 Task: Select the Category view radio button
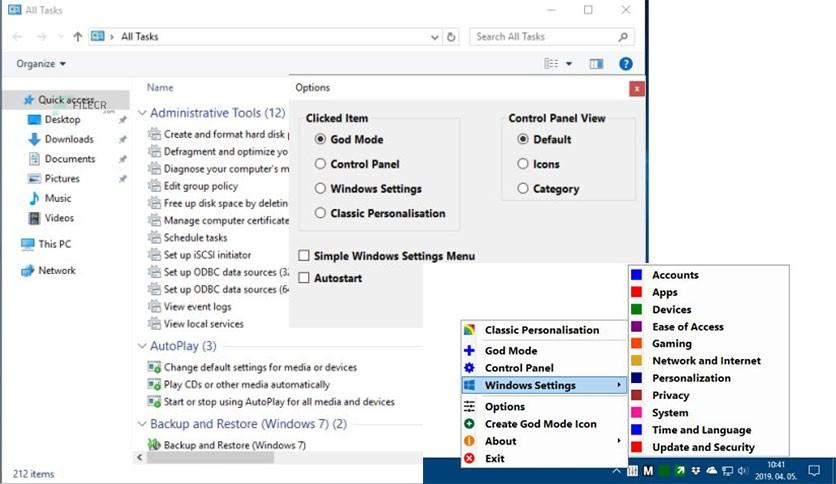coord(523,188)
